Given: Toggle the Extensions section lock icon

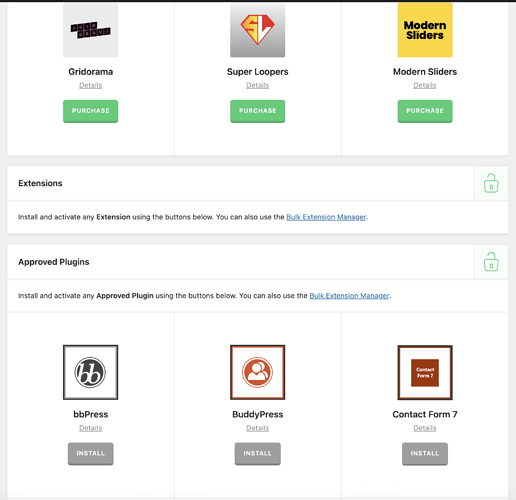Looking at the screenshot, I should click(x=491, y=183).
